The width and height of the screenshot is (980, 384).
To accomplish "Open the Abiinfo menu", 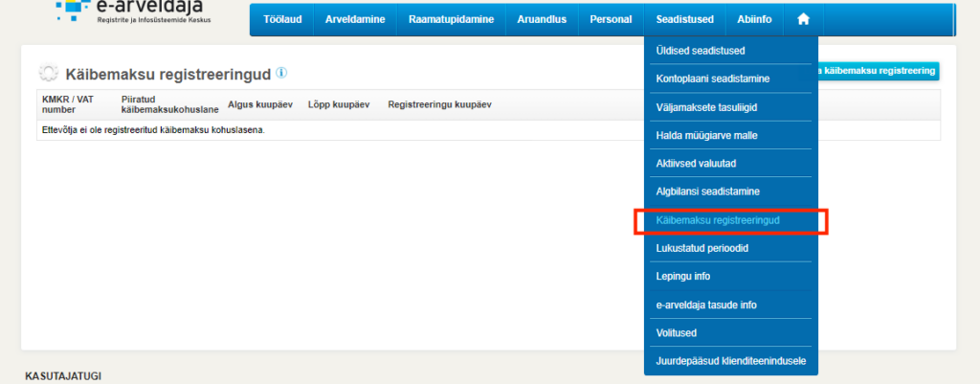I will click(x=754, y=19).
